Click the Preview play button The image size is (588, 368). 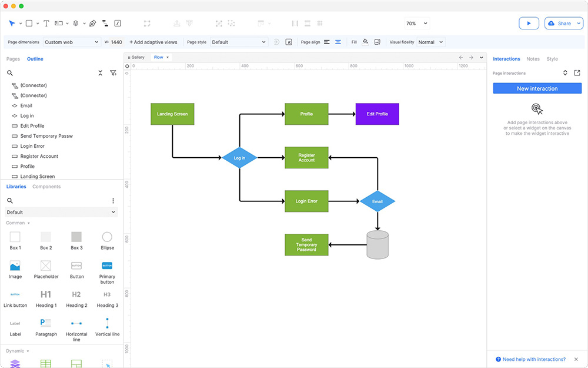point(529,24)
